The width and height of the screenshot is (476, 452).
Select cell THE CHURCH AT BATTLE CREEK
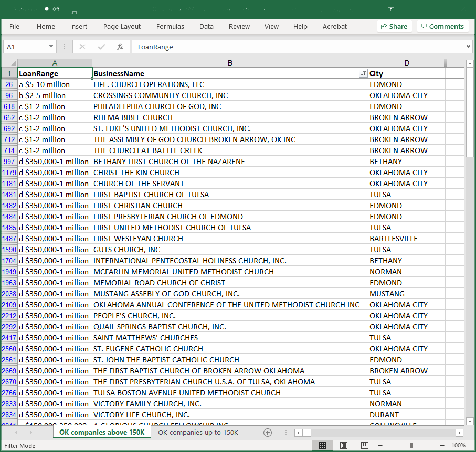click(x=230, y=150)
